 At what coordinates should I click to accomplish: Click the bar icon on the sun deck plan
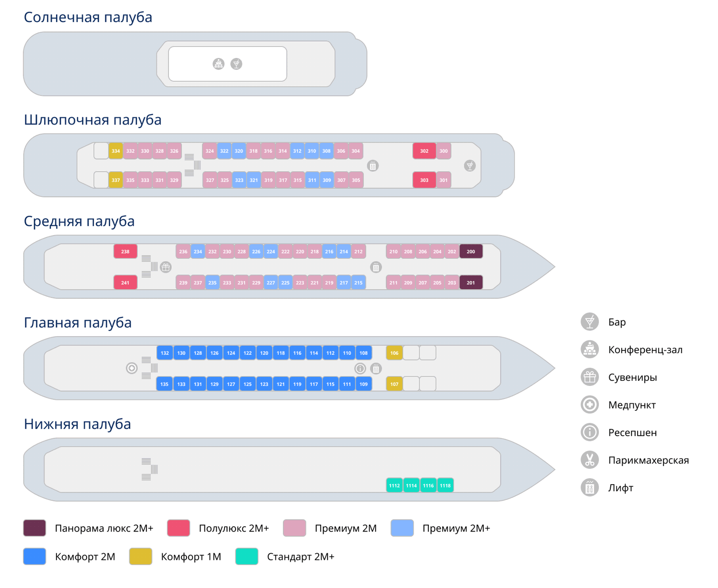pyautogui.click(x=236, y=64)
